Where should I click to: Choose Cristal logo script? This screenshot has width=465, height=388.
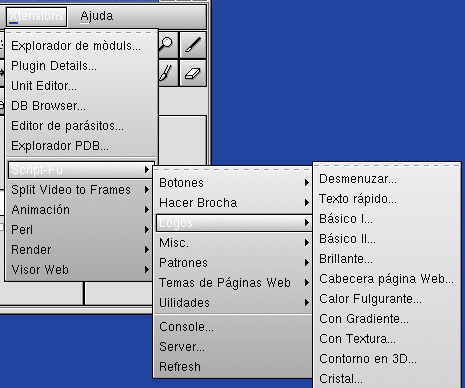tap(387, 379)
